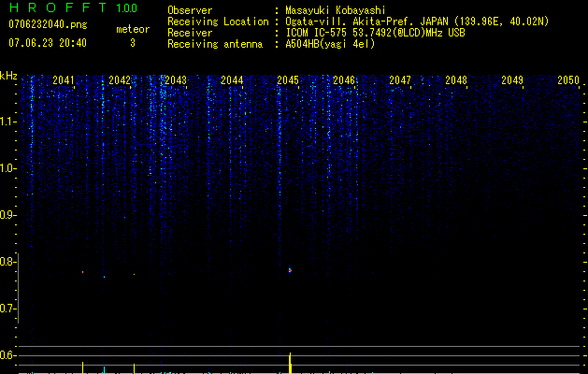
Task: Click the Receiving antenna field label
Action: coord(215,44)
